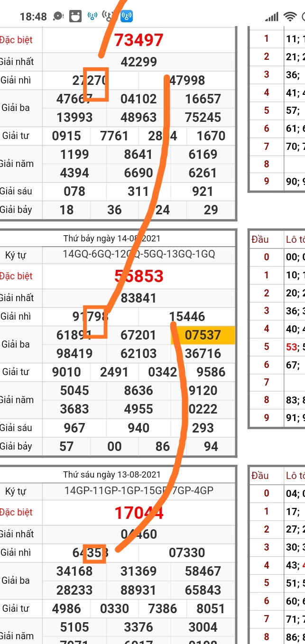Select second prize number 15446
The image size is (305, 644).
187,317
